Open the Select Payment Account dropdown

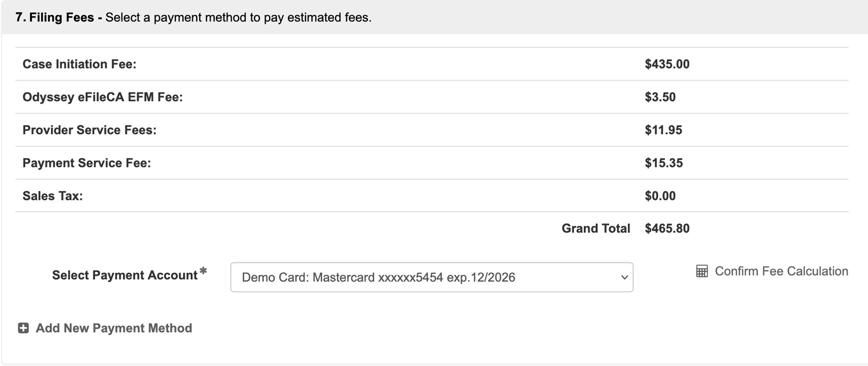(433, 277)
